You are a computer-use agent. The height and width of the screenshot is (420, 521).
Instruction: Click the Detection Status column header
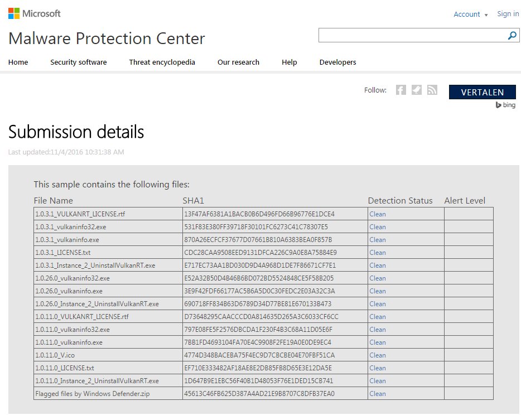coord(400,201)
